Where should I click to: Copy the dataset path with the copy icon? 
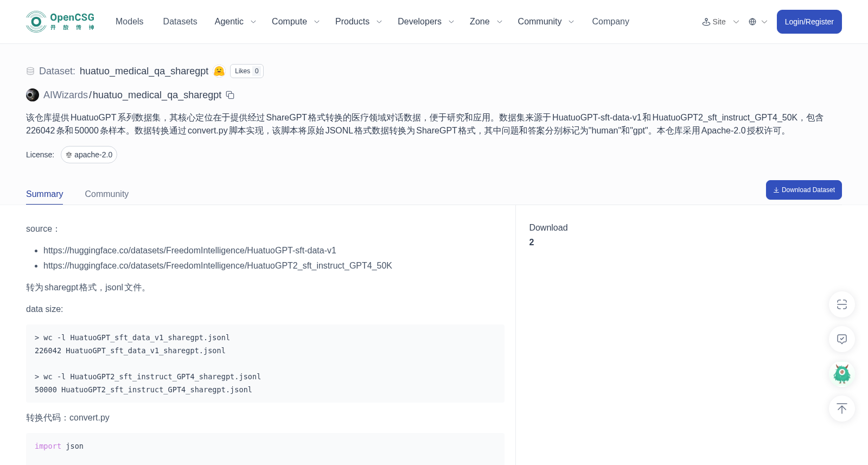(x=230, y=95)
